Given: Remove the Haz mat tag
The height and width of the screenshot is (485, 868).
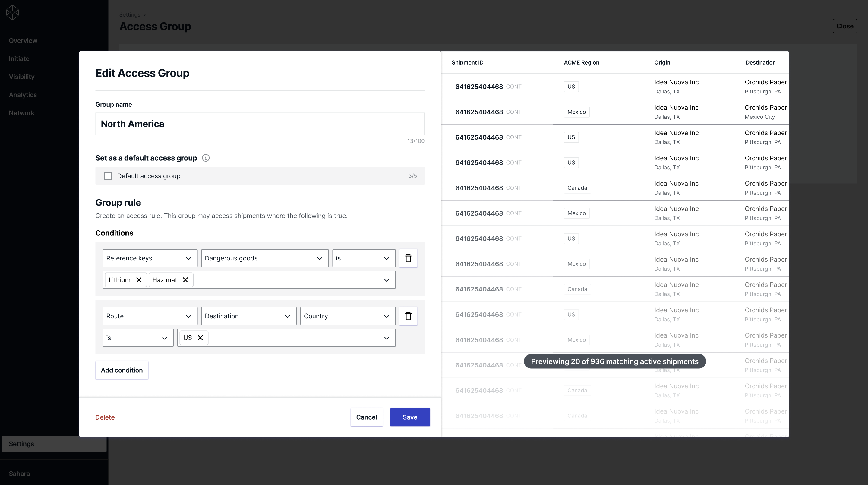Looking at the screenshot, I should click(x=185, y=280).
